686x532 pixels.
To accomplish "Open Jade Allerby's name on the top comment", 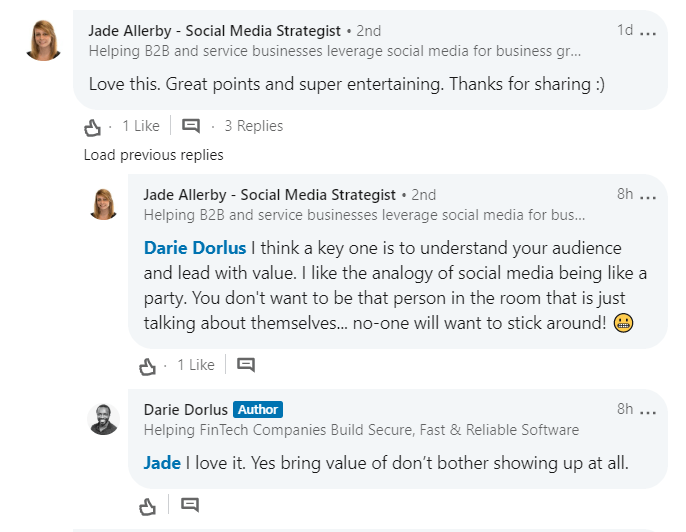I will [x=214, y=31].
